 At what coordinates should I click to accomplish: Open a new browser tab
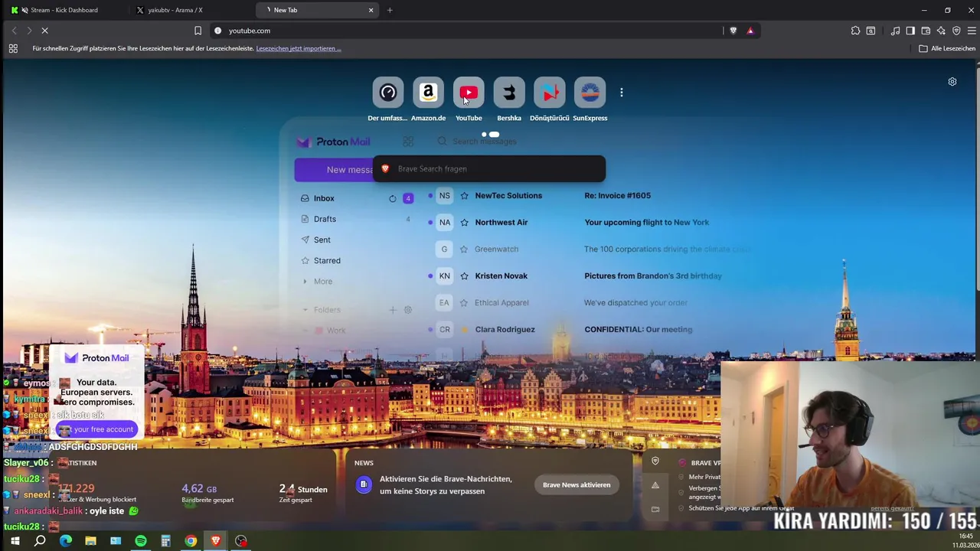[x=390, y=10]
